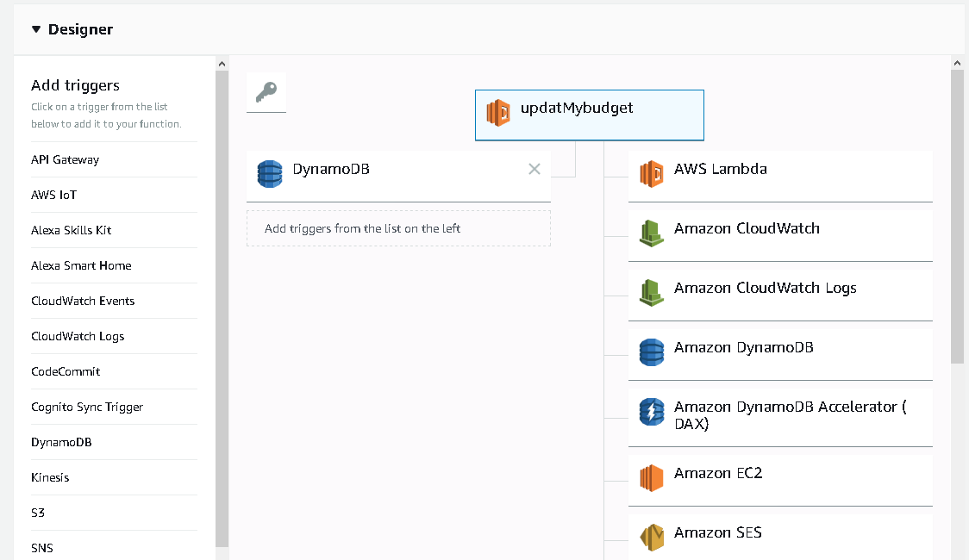Screen dimensions: 969x560
Task: Click the Add triggers heading
Action: point(75,85)
